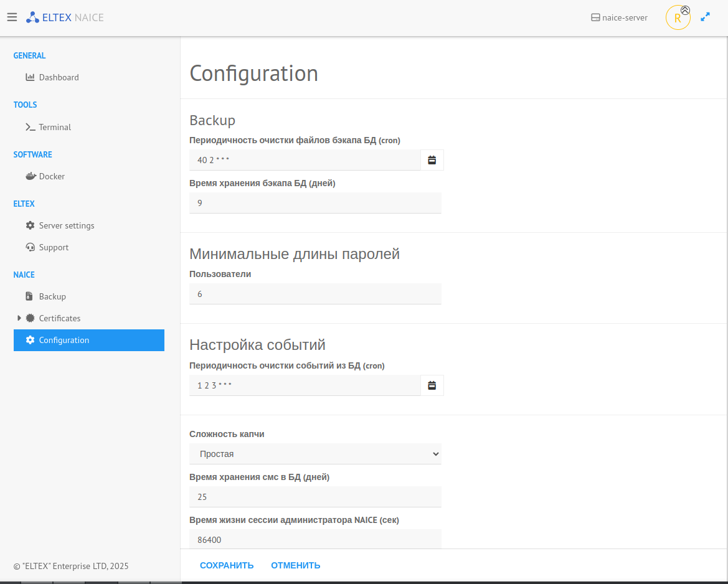Open Server settings page
Viewport: 728px width, 584px height.
[x=66, y=225]
